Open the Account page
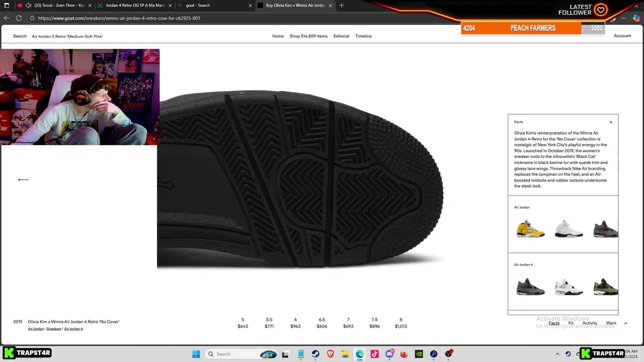 click(x=622, y=36)
